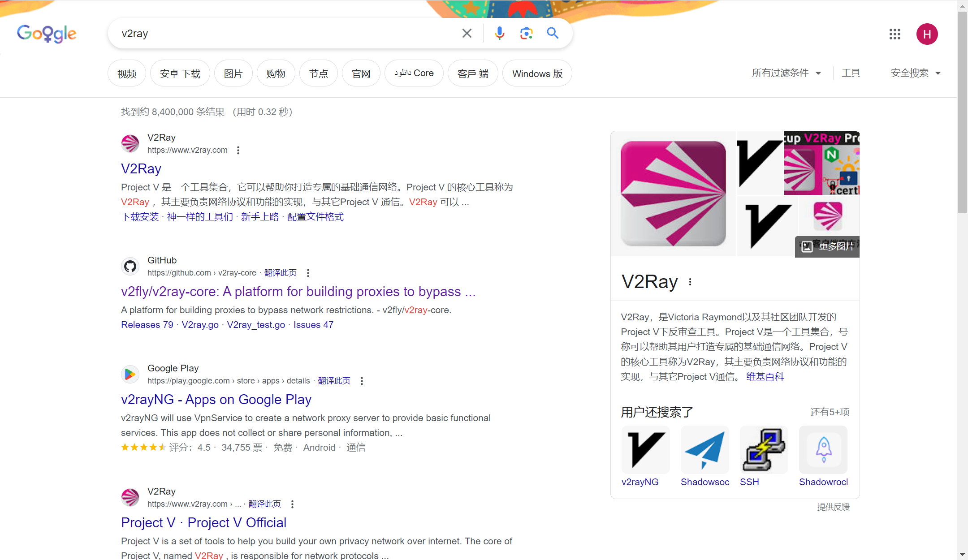Expand the 安全搜索 dropdown
968x560 pixels.
[x=916, y=73]
